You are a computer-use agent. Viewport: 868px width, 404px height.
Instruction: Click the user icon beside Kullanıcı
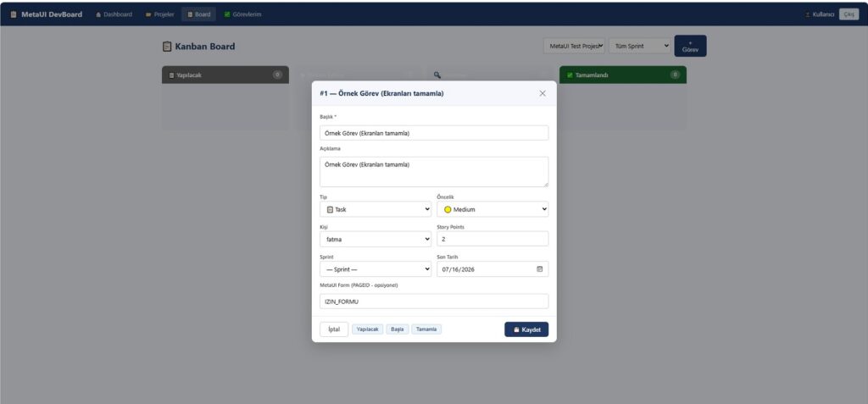pyautogui.click(x=808, y=14)
